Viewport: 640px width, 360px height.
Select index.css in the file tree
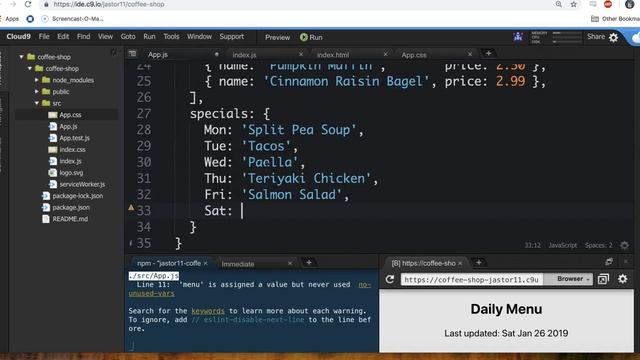(x=72, y=149)
